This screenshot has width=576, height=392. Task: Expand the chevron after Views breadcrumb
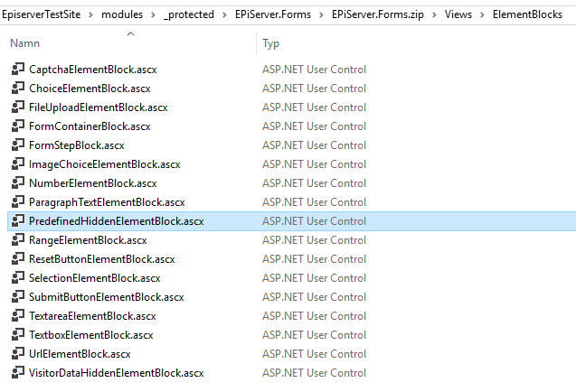(x=482, y=15)
